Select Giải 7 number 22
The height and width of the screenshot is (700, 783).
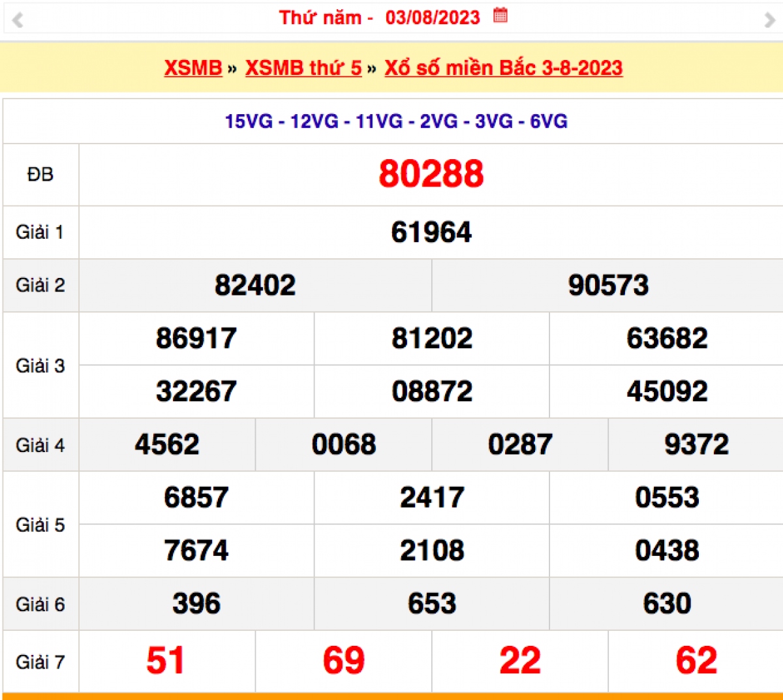tap(520, 660)
